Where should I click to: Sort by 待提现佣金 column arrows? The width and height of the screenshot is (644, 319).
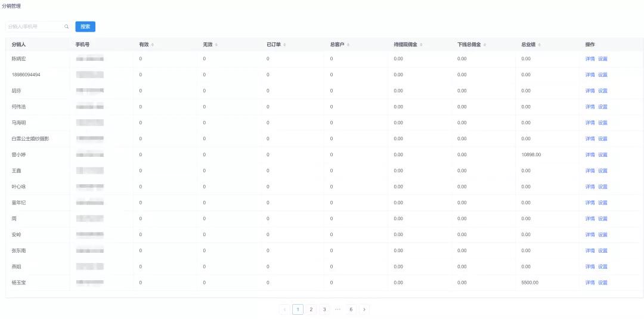[x=422, y=45]
